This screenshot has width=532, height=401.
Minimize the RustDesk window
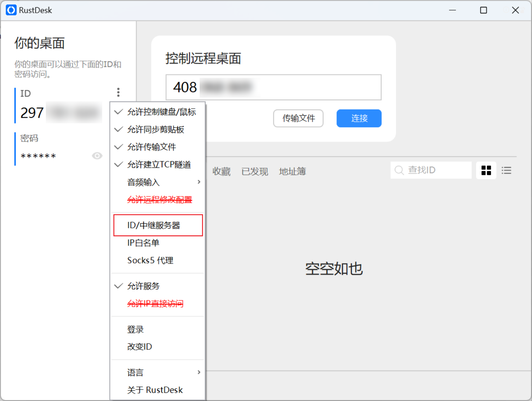click(x=453, y=10)
